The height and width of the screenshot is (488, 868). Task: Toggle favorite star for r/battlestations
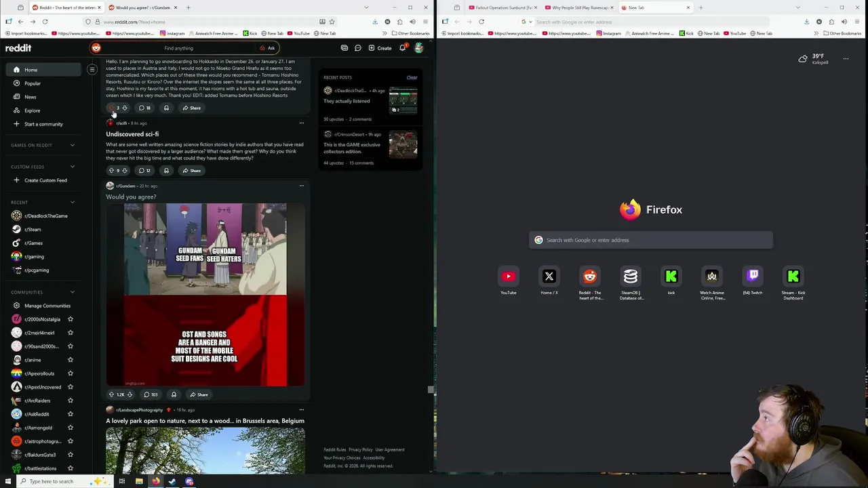click(x=71, y=468)
